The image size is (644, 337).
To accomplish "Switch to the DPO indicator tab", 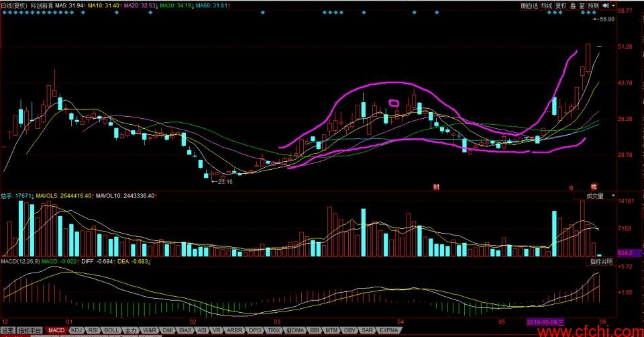I will [255, 330].
